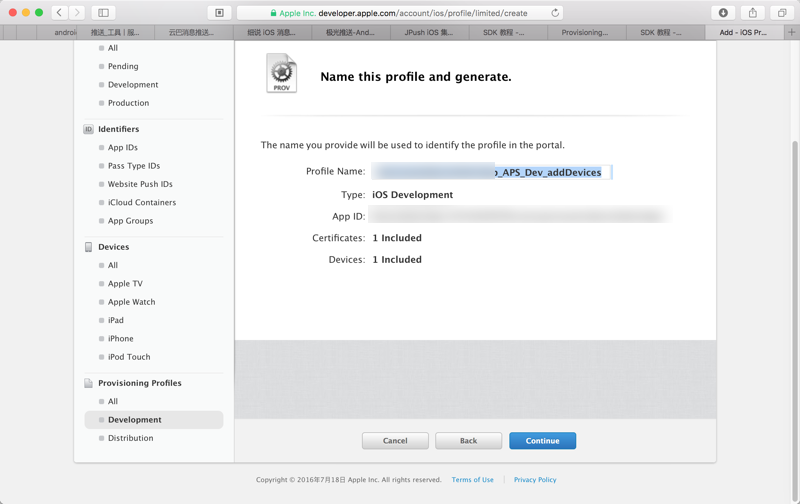Click Safari's forward navigation arrow
Viewport: 800px width, 504px height.
click(x=77, y=13)
